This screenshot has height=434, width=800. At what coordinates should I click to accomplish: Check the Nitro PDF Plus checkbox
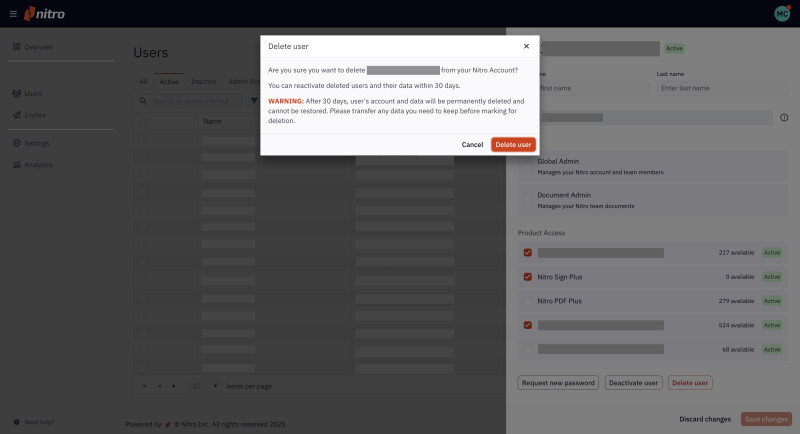(528, 301)
